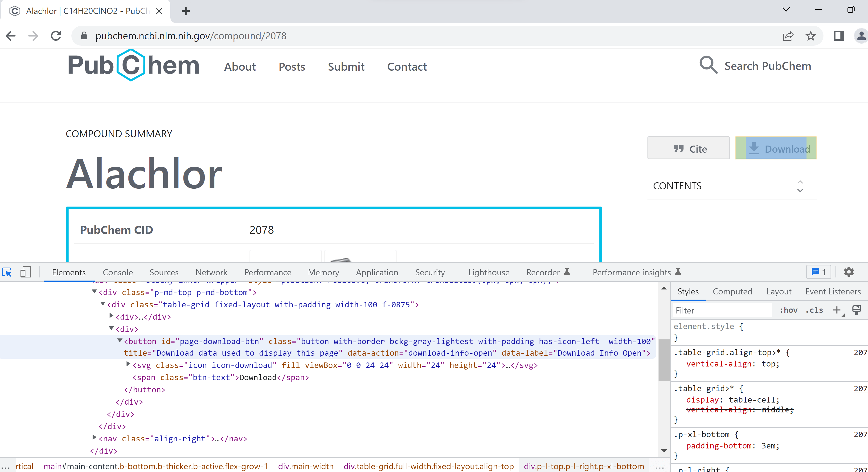
Task: Collapse the page-download-btn button node
Action: tap(120, 341)
